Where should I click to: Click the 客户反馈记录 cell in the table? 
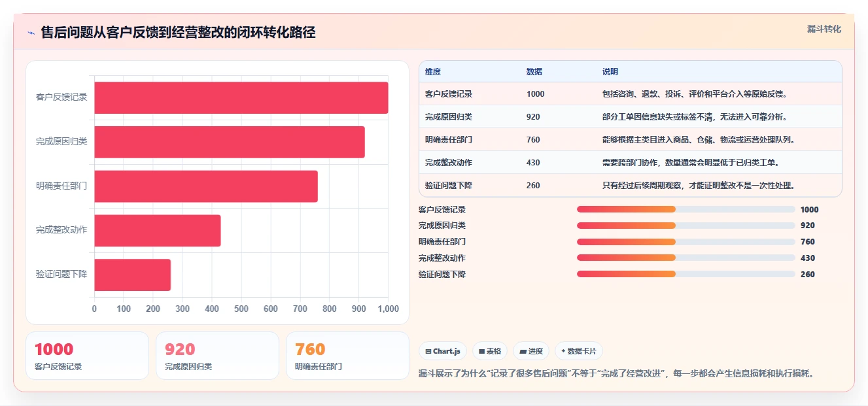(449, 94)
